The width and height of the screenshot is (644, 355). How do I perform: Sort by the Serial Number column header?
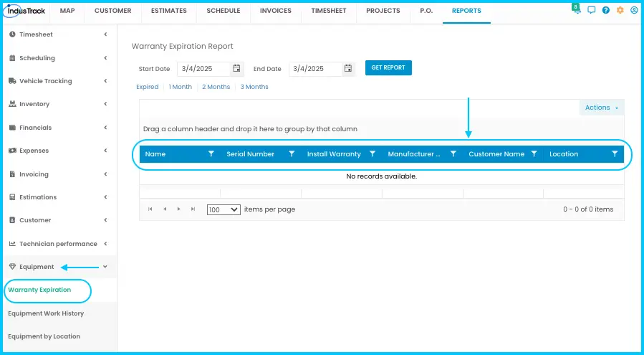tap(251, 154)
